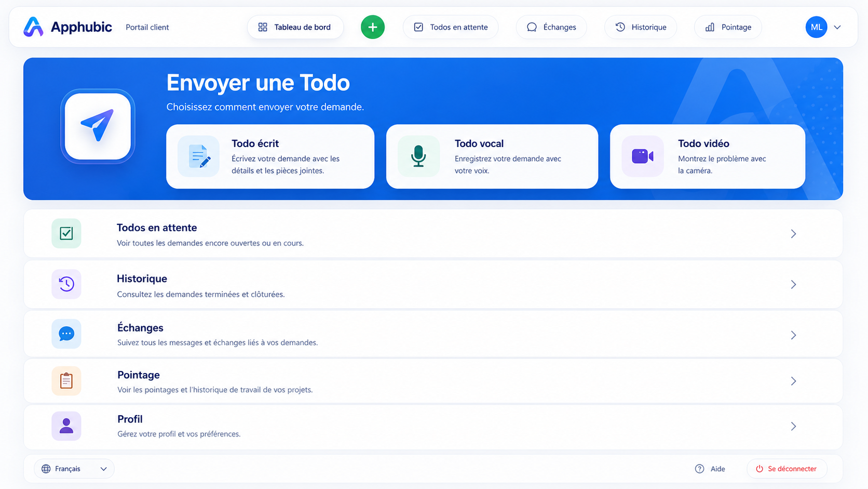Choose the Todo écrit card
Viewport: 868px width, 489px height.
pyautogui.click(x=270, y=156)
